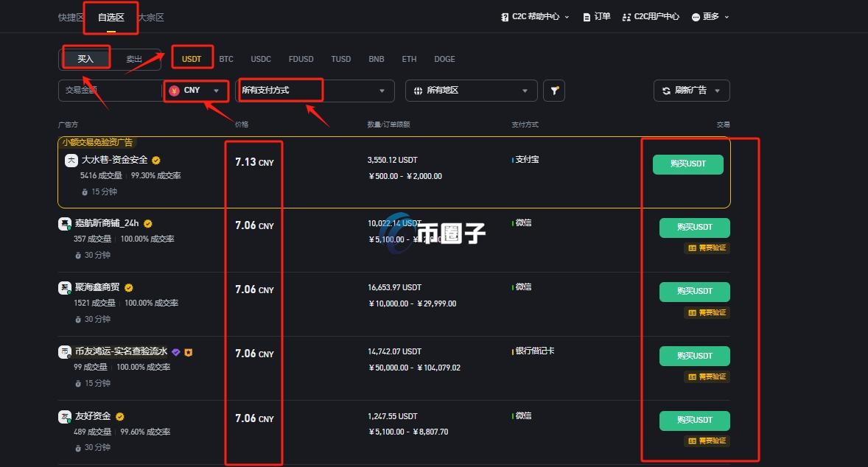This screenshot has width=868, height=467.
Task: Click the CNY currency circle icon
Action: [x=174, y=90]
